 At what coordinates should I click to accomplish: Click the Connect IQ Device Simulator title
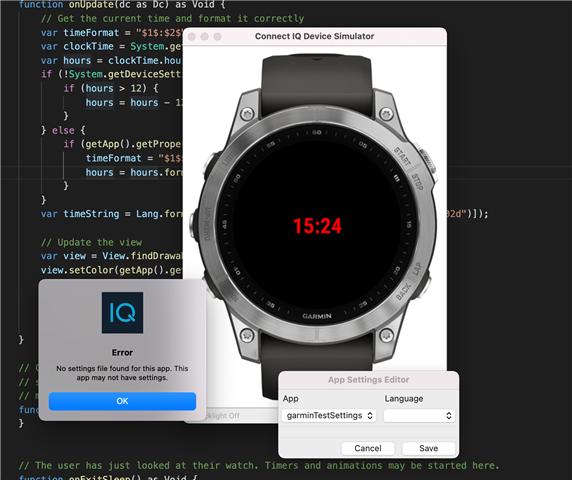(314, 36)
